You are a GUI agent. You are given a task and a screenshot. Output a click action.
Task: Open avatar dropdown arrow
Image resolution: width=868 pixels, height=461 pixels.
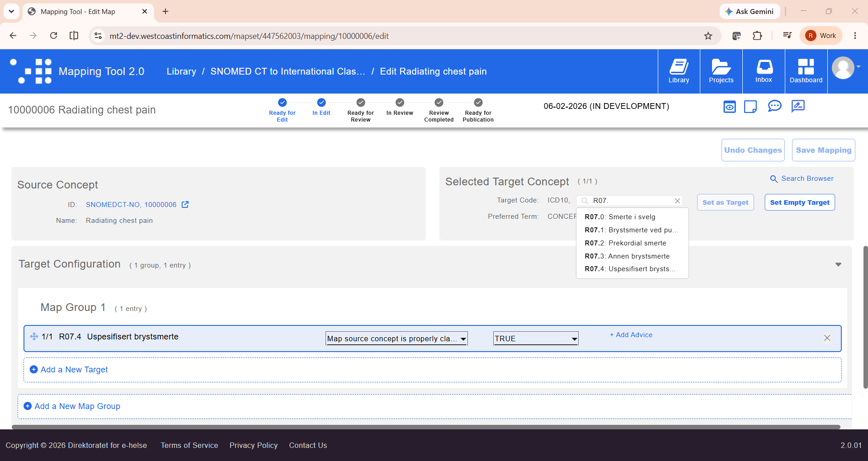(859, 66)
